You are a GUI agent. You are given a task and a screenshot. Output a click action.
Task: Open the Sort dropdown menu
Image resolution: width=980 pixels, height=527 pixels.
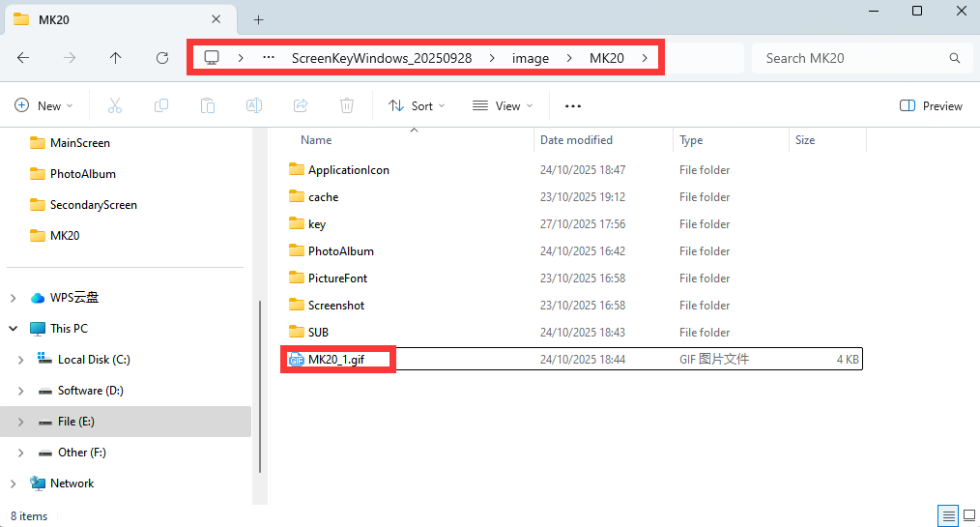[x=417, y=105]
